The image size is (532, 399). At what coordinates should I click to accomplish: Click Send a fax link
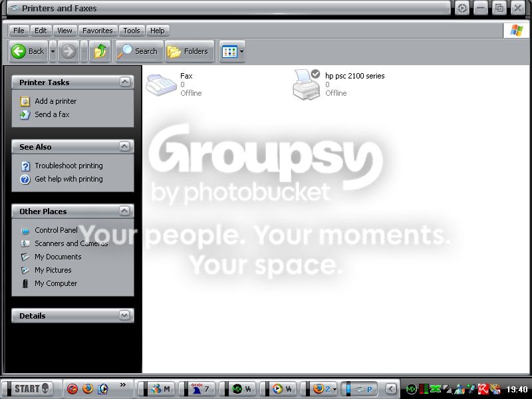tap(52, 114)
